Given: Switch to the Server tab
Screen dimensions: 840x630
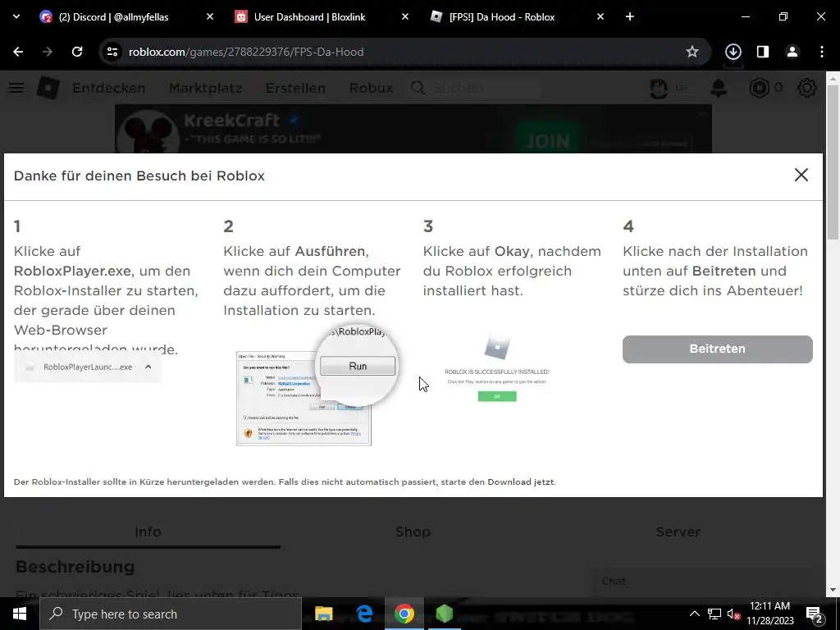Looking at the screenshot, I should (x=678, y=532).
